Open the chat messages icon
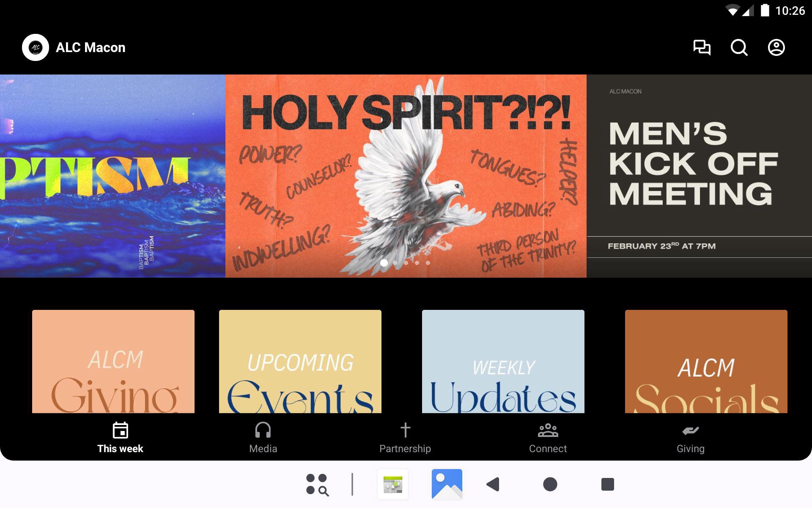This screenshot has height=508, width=812. 702,47
